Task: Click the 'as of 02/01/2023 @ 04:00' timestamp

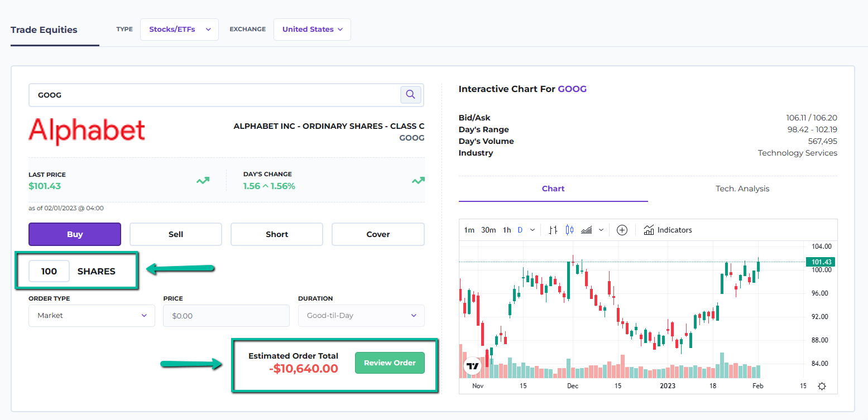Action: [x=66, y=209]
